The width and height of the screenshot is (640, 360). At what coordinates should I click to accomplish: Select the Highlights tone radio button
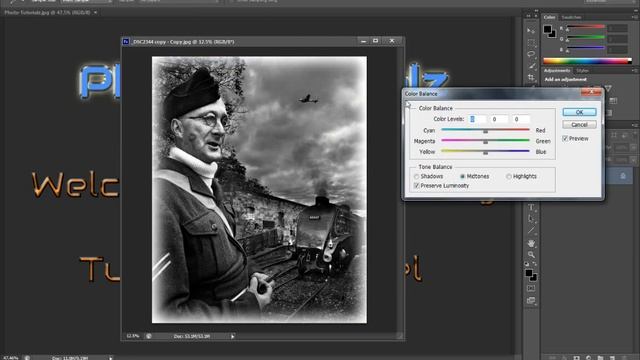point(509,177)
